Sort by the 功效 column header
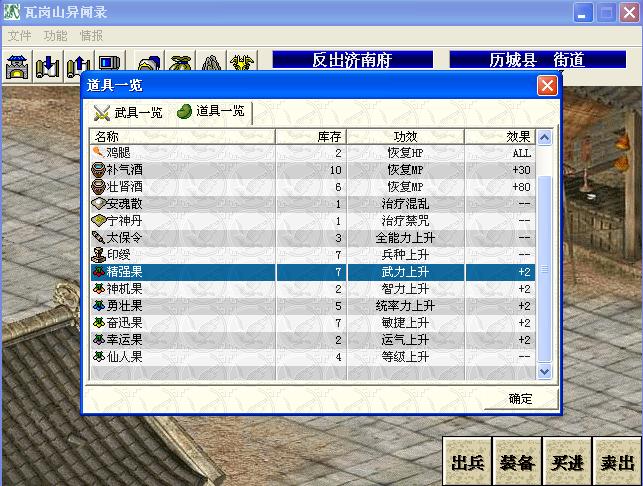The width and height of the screenshot is (643, 486). 406,137
